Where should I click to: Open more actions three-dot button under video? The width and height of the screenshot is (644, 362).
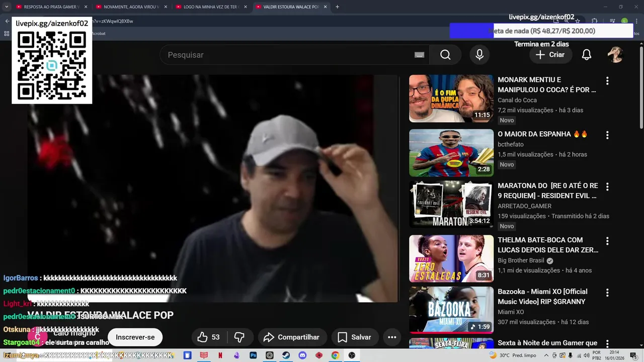pyautogui.click(x=392, y=337)
